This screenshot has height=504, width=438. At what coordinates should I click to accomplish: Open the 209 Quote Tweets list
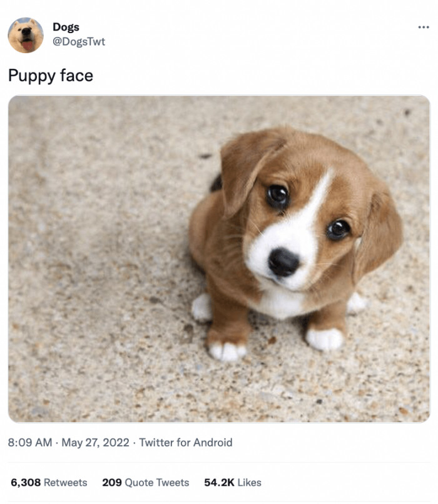coord(146,482)
